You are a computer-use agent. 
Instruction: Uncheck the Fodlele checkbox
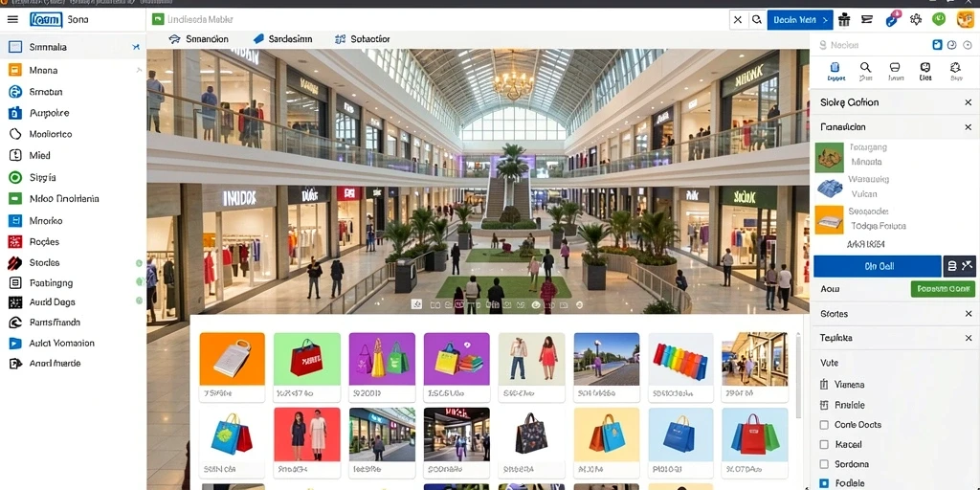tap(824, 483)
